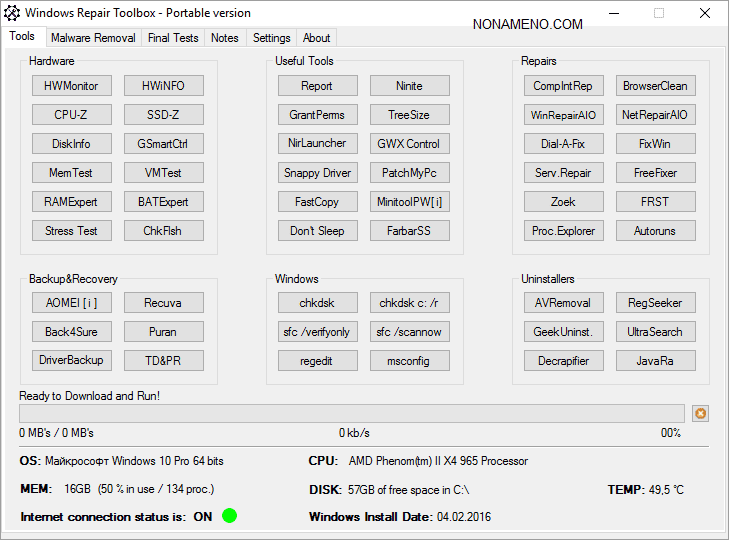This screenshot has width=729, height=540.
Task: Start the Decrapifier uninstaller
Action: pos(563,361)
